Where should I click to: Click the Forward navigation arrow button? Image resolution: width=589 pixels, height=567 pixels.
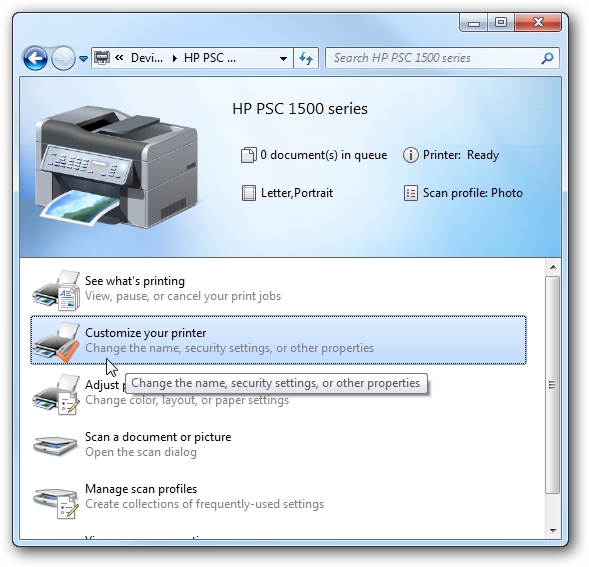point(63,58)
